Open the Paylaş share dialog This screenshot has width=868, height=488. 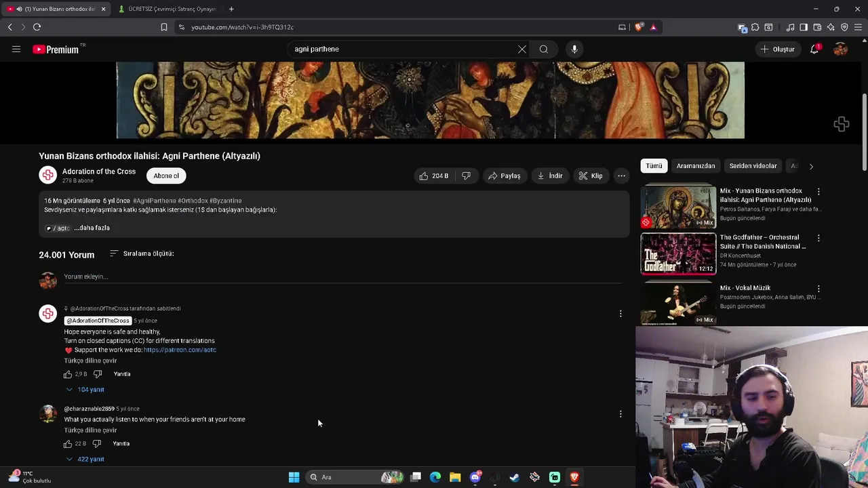[504, 176]
